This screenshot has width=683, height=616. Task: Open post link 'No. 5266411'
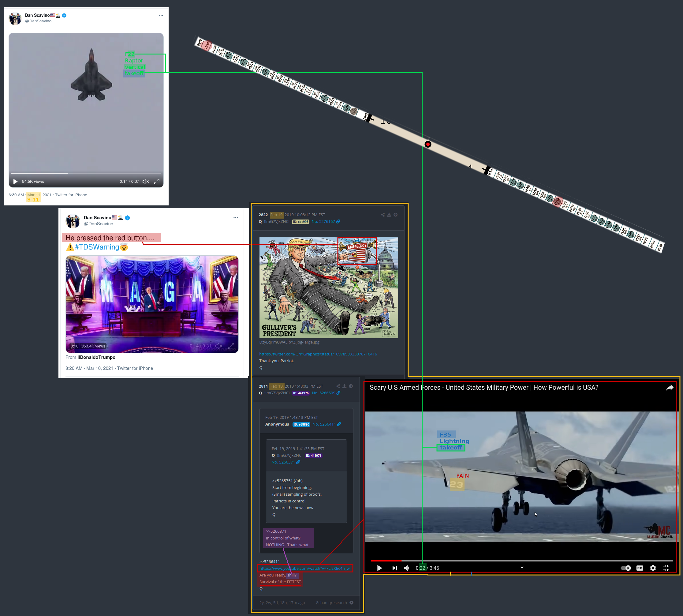click(x=324, y=424)
